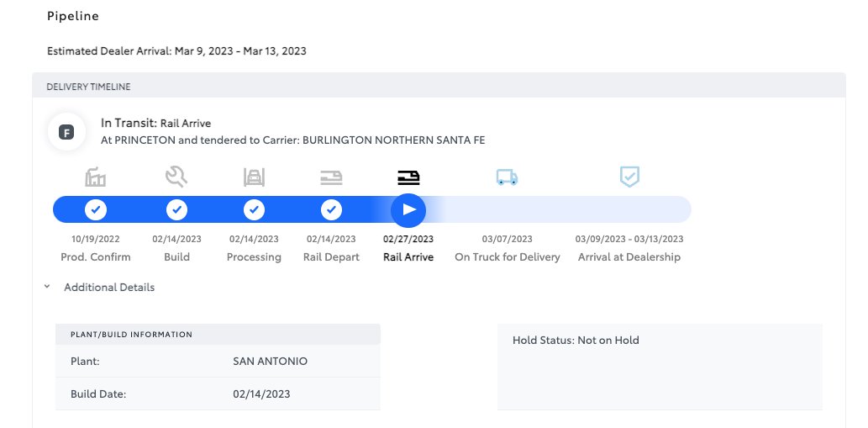Image resolution: width=868 pixels, height=428 pixels.
Task: Click the date above the Processing label
Action: click(x=254, y=239)
